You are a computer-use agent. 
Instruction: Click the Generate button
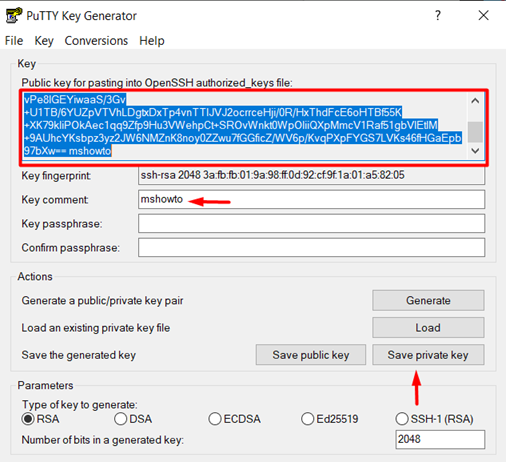click(x=428, y=300)
